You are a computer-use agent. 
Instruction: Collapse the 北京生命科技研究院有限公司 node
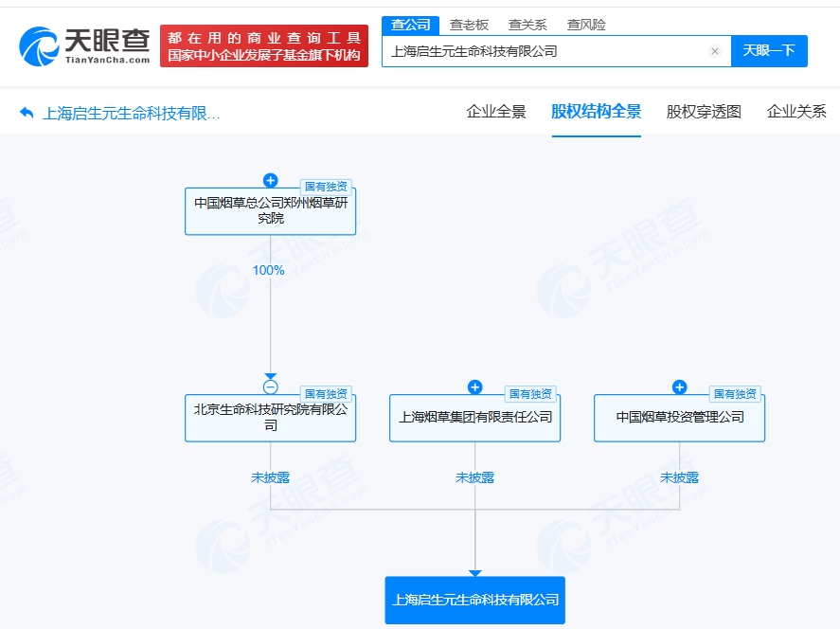(x=271, y=386)
